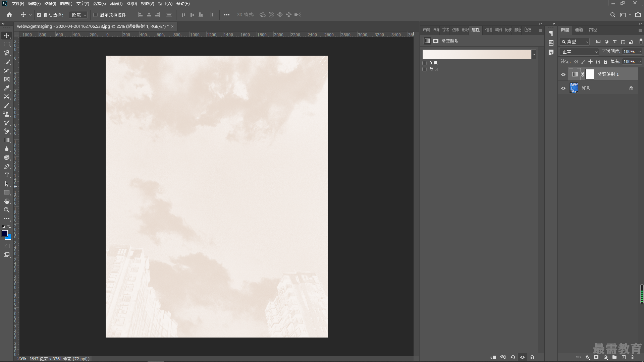
Task: Toggle Auto-Select (自动选择) checkbox
Action: [39, 15]
